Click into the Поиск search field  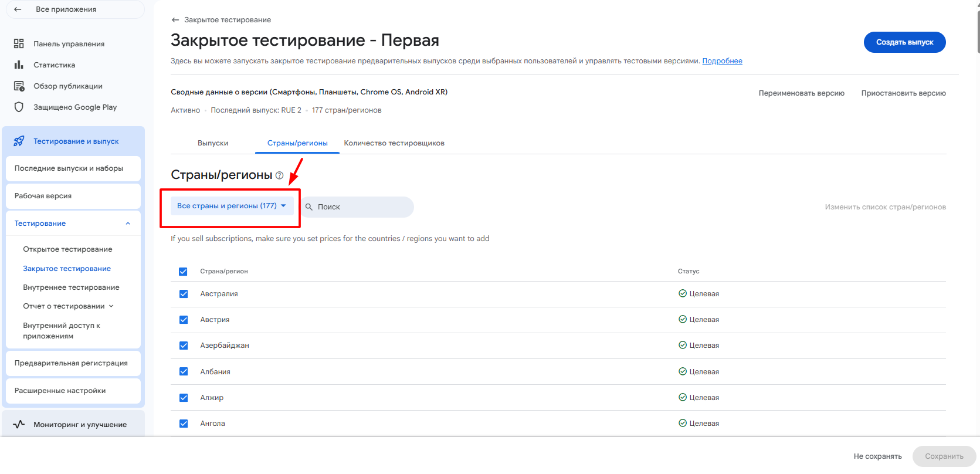pos(357,207)
